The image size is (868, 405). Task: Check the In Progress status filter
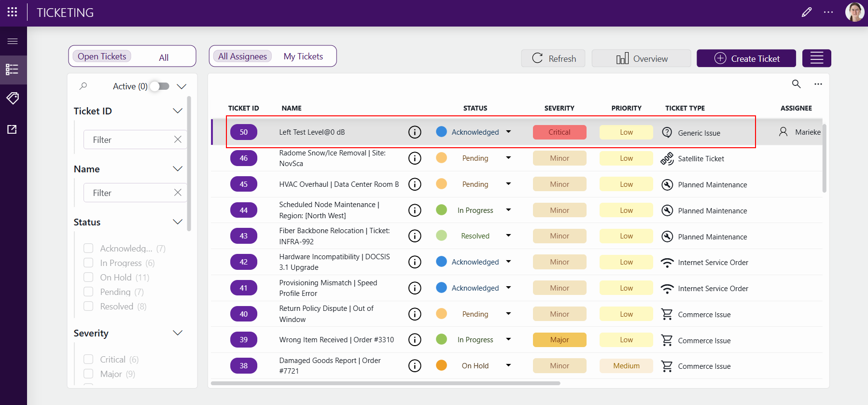coord(88,263)
